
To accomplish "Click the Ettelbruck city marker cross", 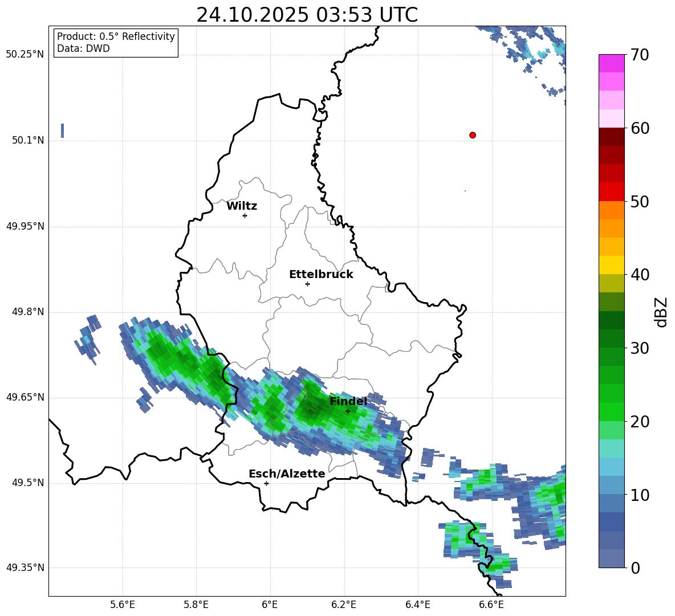I will tap(307, 284).
